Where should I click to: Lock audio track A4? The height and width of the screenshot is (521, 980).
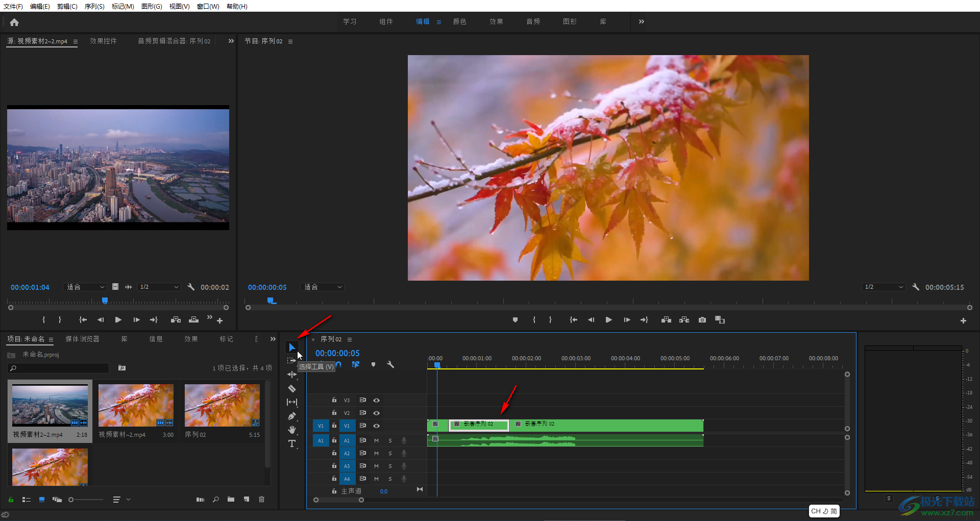334,479
